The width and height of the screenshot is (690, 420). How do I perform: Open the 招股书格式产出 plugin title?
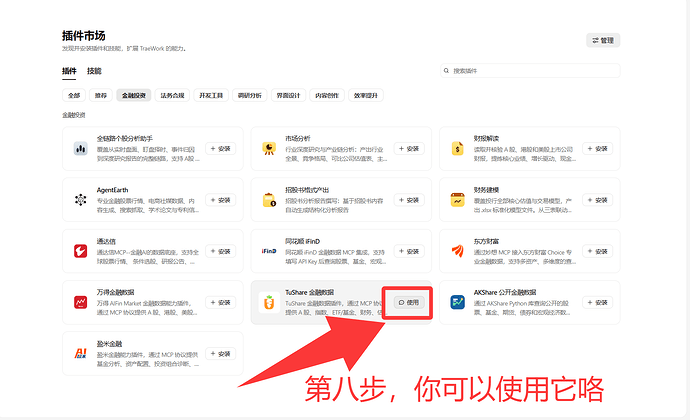click(x=307, y=190)
